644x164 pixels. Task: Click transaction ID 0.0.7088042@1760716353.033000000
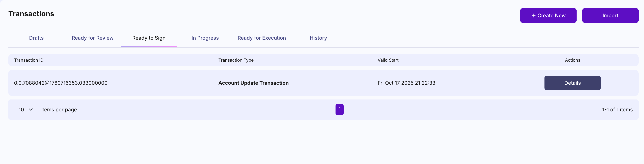[x=61, y=83]
